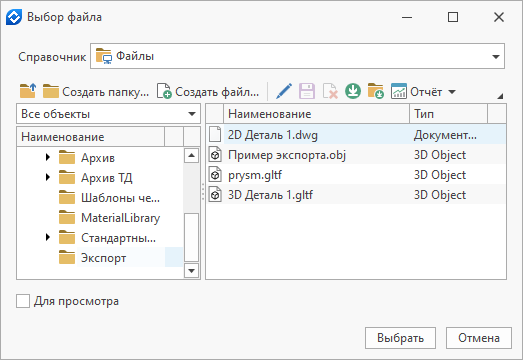The height and width of the screenshot is (360, 523).
Task: Click the prysm.gltf 3D object icon
Action: 215,174
